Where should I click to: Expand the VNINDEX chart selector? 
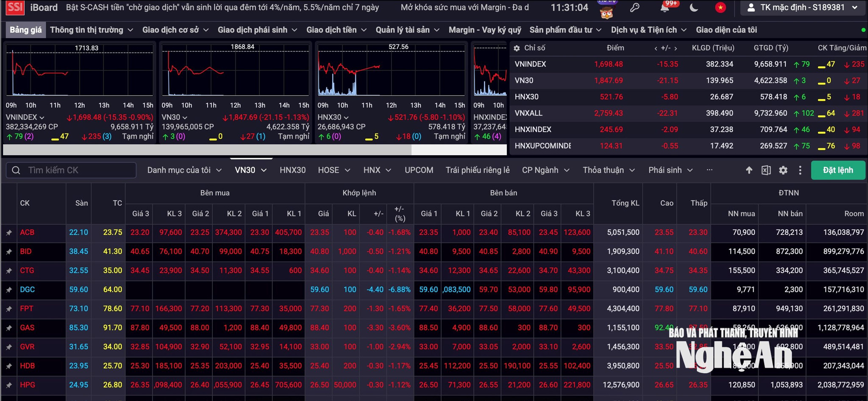25,117
